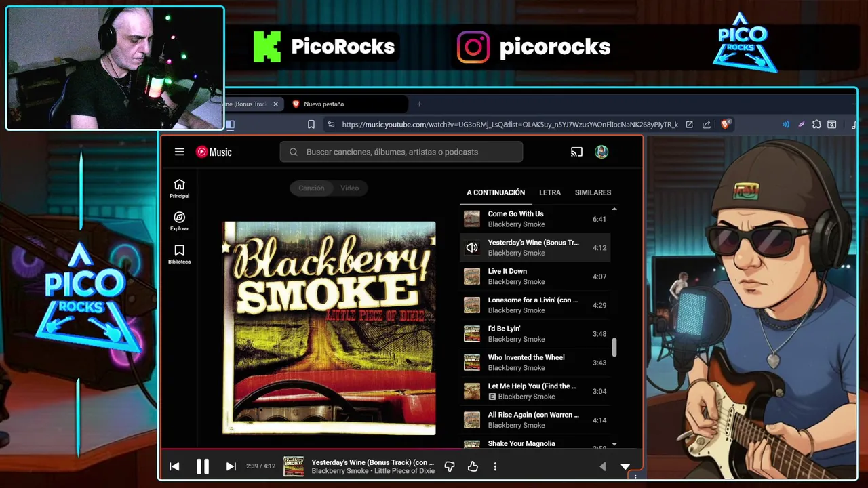Play All Rise Again from queue

535,420
